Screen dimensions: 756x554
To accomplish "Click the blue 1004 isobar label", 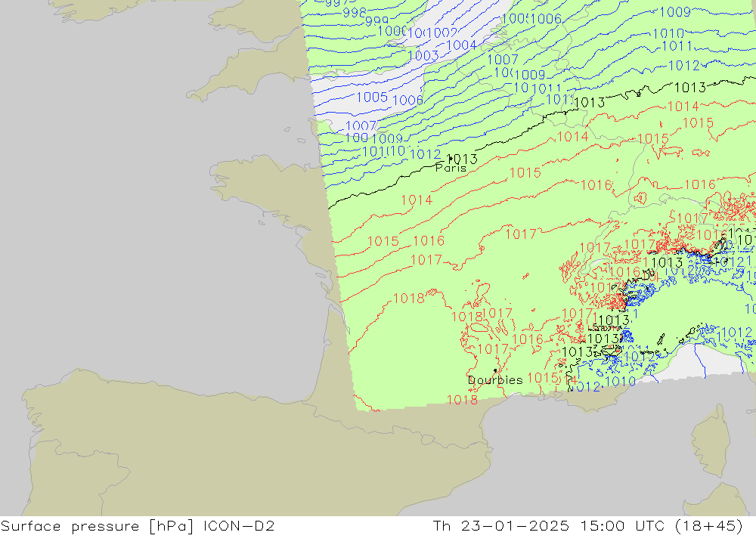I will pos(461,45).
